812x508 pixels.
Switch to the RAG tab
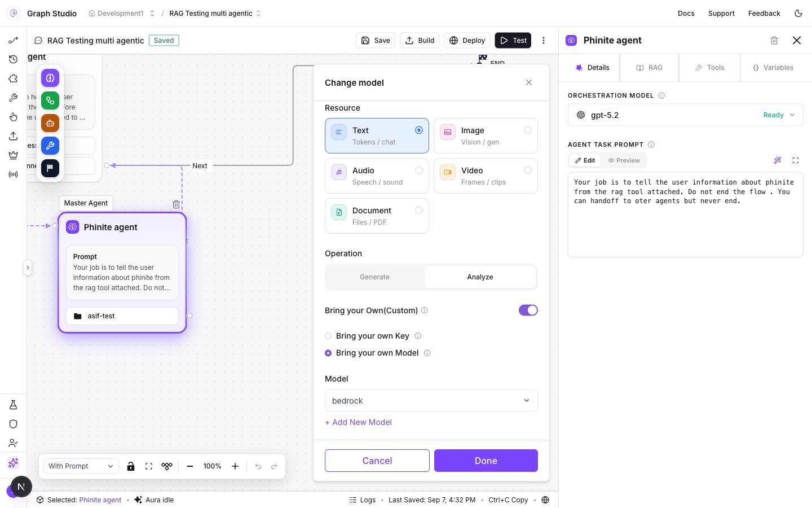(649, 68)
